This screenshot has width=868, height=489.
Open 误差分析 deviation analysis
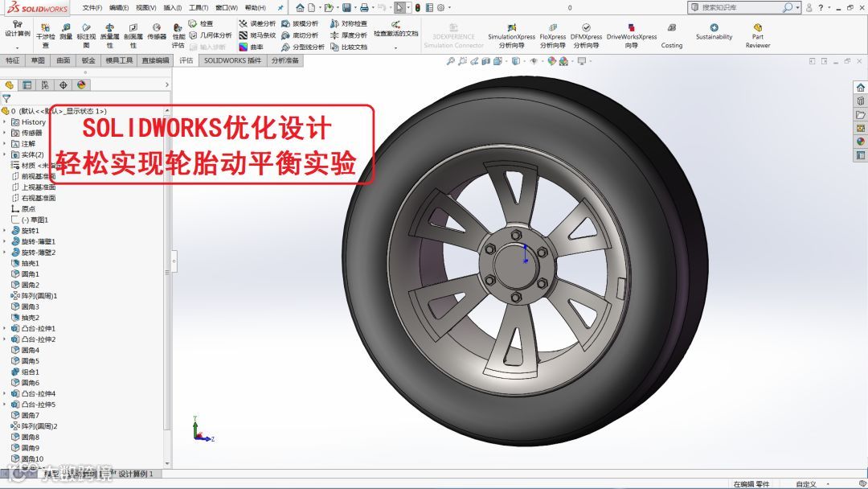click(x=257, y=24)
